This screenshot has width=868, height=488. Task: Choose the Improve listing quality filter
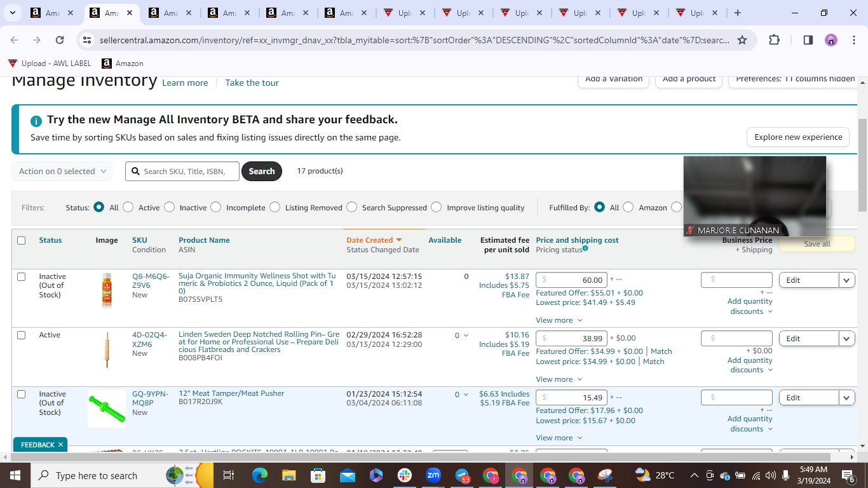coord(437,207)
